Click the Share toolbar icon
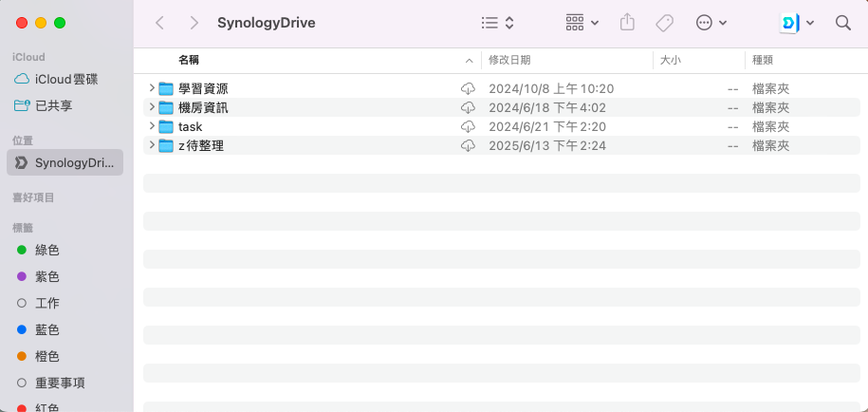This screenshot has height=412, width=868. point(627,23)
